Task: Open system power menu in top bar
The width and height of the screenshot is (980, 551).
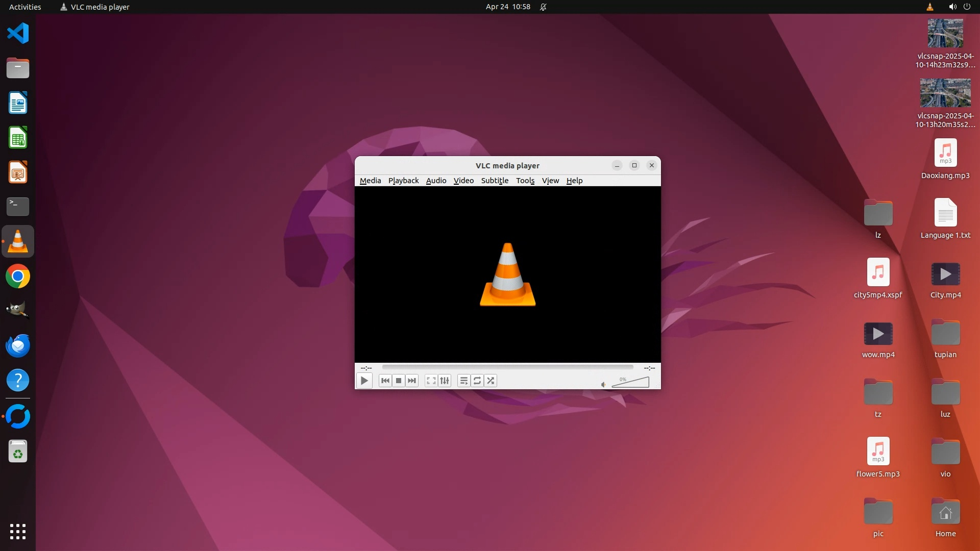Action: pos(967,7)
